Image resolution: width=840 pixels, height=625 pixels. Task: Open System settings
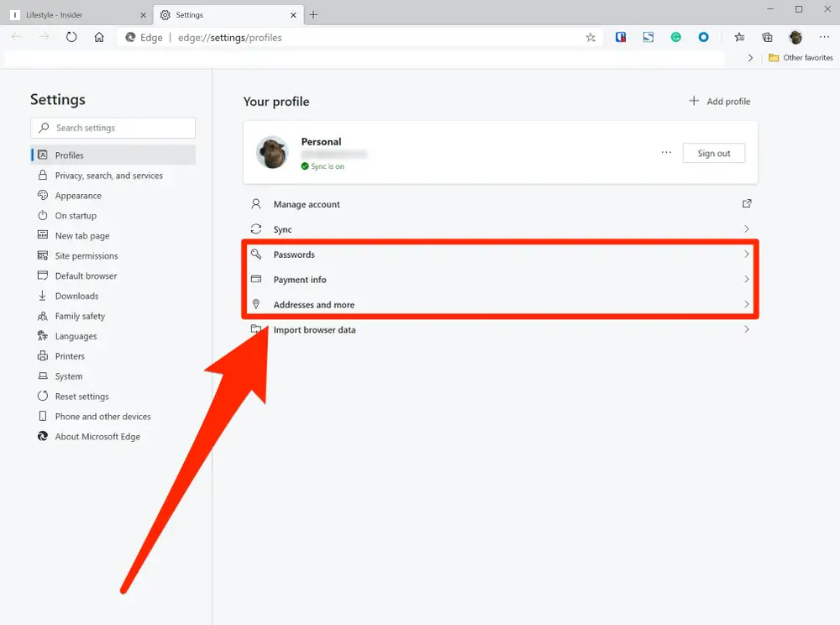(x=113, y=376)
